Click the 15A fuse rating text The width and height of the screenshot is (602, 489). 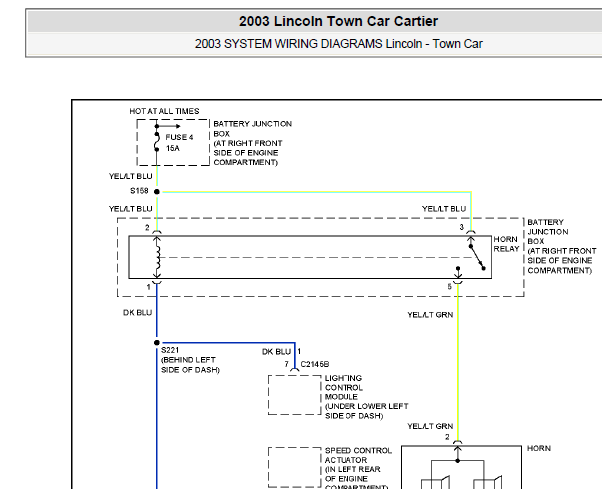173,148
